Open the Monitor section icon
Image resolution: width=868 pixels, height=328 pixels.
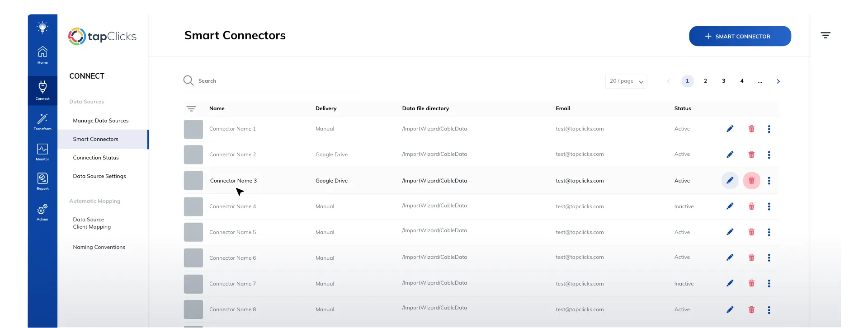tap(42, 151)
